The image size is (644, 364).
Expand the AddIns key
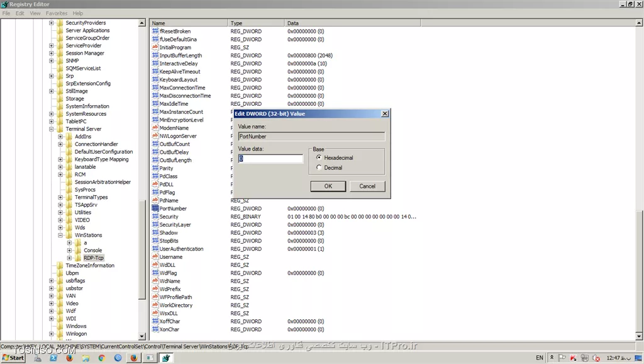click(x=60, y=137)
